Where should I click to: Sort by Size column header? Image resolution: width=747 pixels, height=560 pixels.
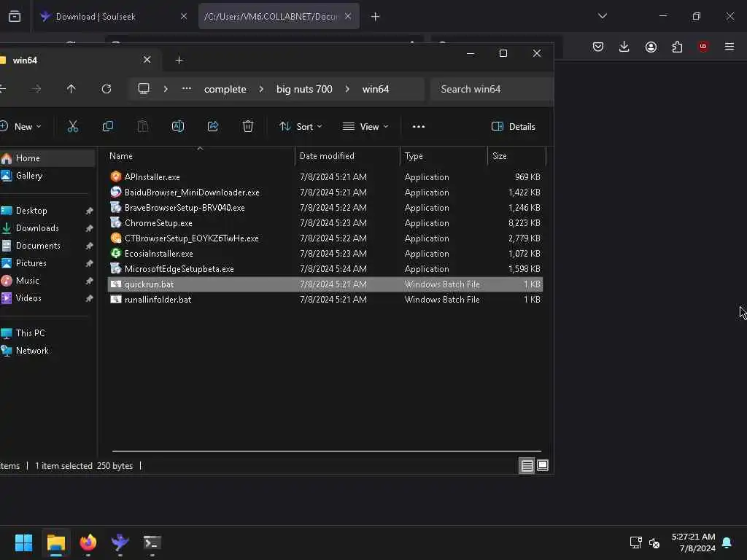(x=517, y=156)
